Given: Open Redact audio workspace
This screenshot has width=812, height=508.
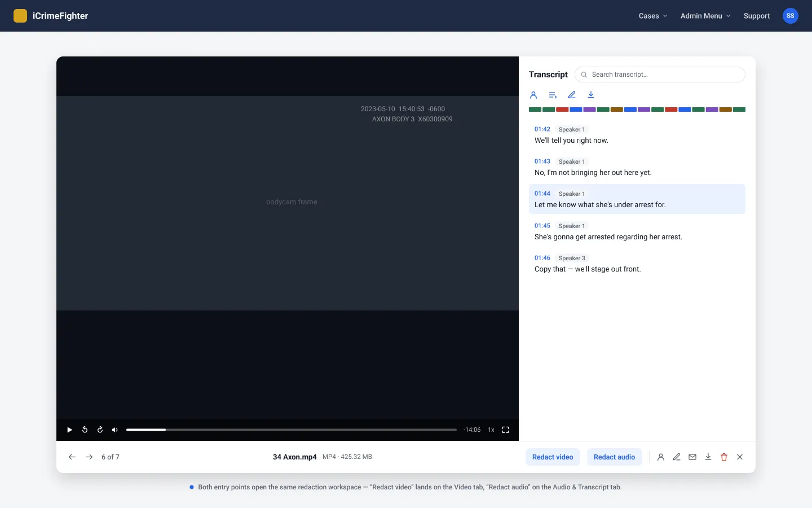Looking at the screenshot, I should (x=614, y=457).
